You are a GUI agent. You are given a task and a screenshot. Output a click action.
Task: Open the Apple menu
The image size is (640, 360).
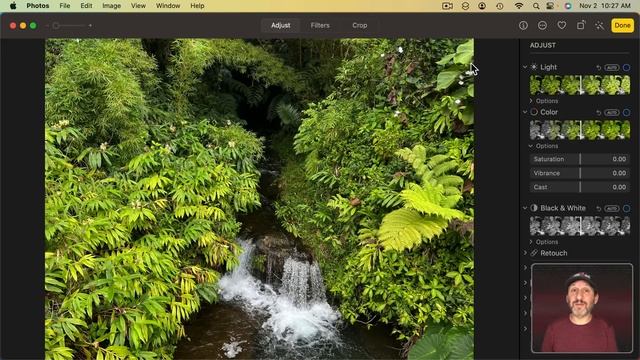(13, 6)
